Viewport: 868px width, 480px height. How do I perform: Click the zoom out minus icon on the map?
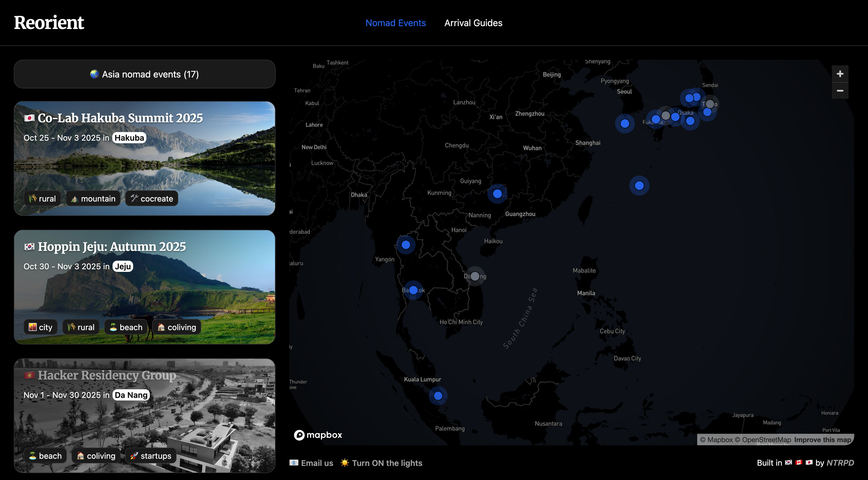[840, 91]
